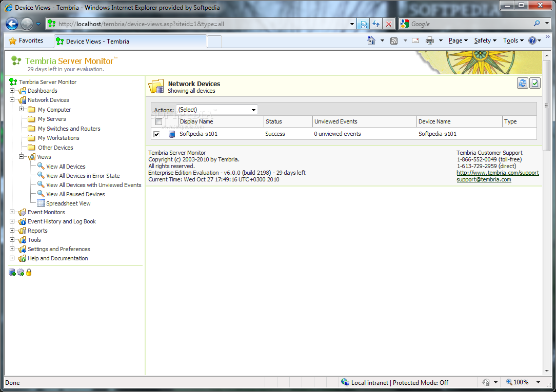The width and height of the screenshot is (556, 392).
Task: Click Spreadsheet View grid icon in tree
Action: [41, 203]
